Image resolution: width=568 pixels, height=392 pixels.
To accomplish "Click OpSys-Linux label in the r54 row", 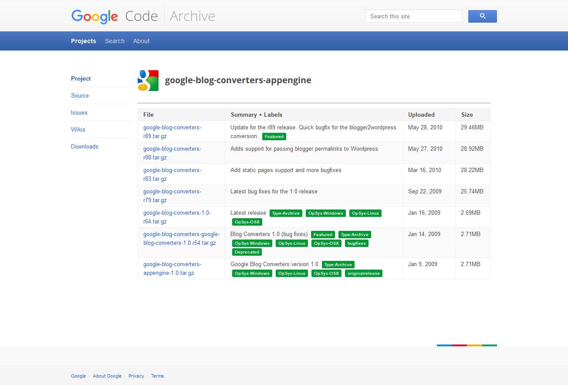I will 292,243.
